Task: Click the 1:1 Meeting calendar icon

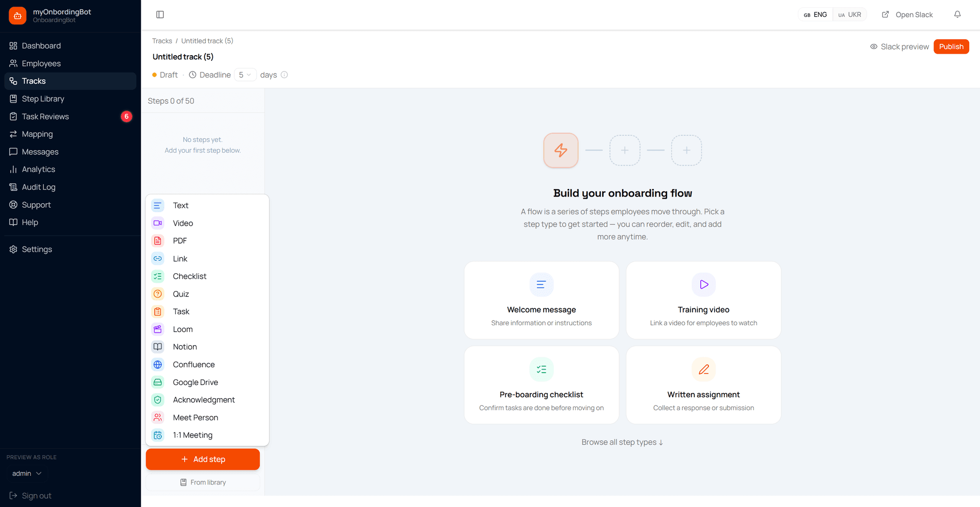Action: tap(158, 435)
